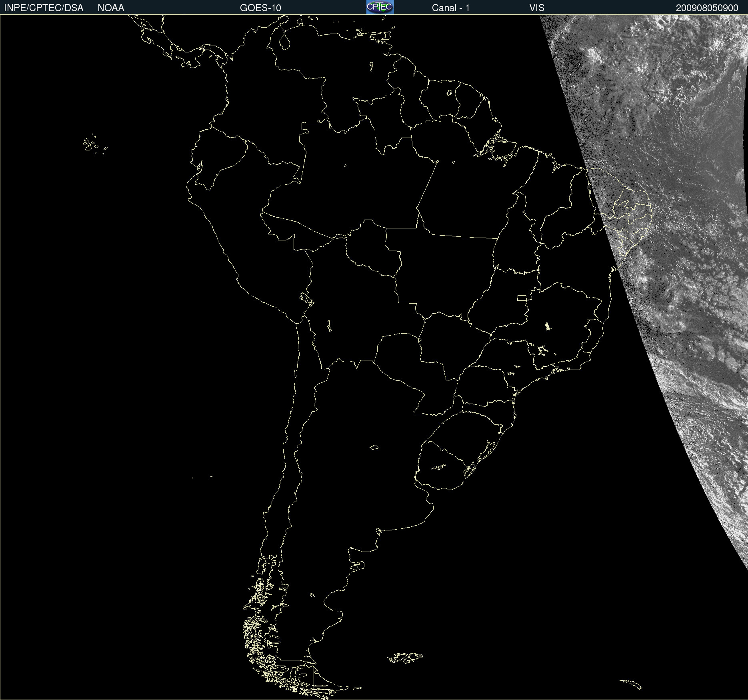Click the INPE/CPTEC/DSA header label
Image resolution: width=748 pixels, height=700 pixels.
pyautogui.click(x=44, y=8)
